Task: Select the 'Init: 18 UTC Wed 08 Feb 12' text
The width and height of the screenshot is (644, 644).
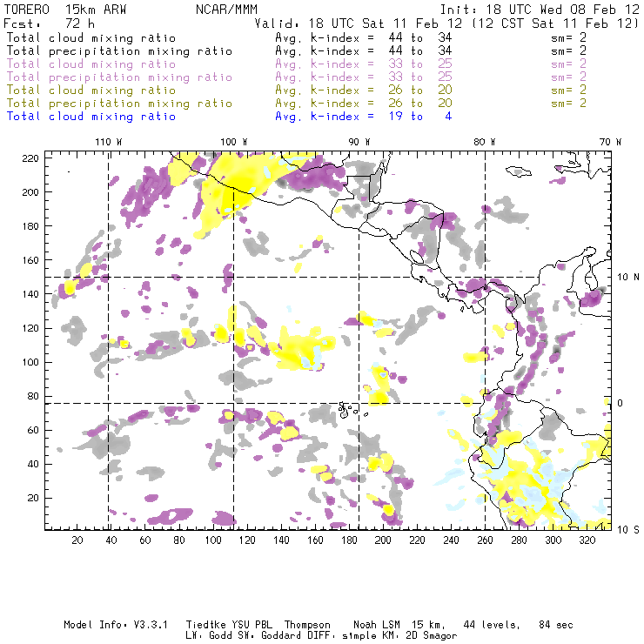Action: pos(540,10)
